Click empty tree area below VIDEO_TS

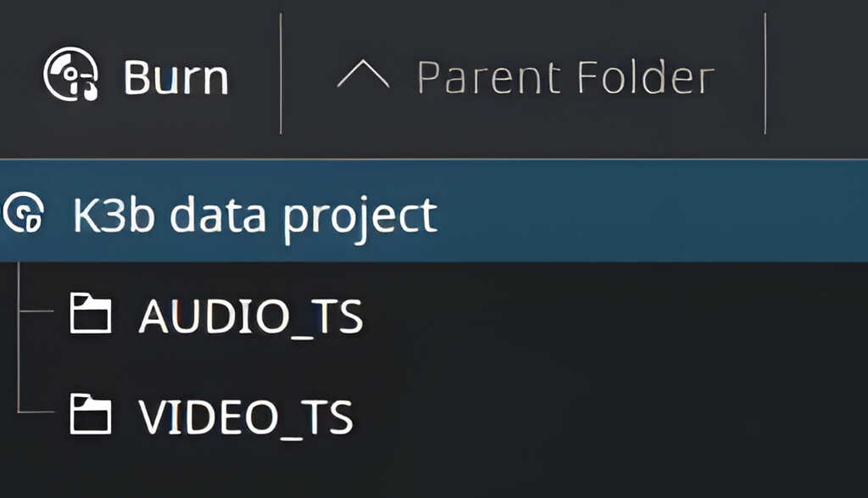click(x=424, y=471)
